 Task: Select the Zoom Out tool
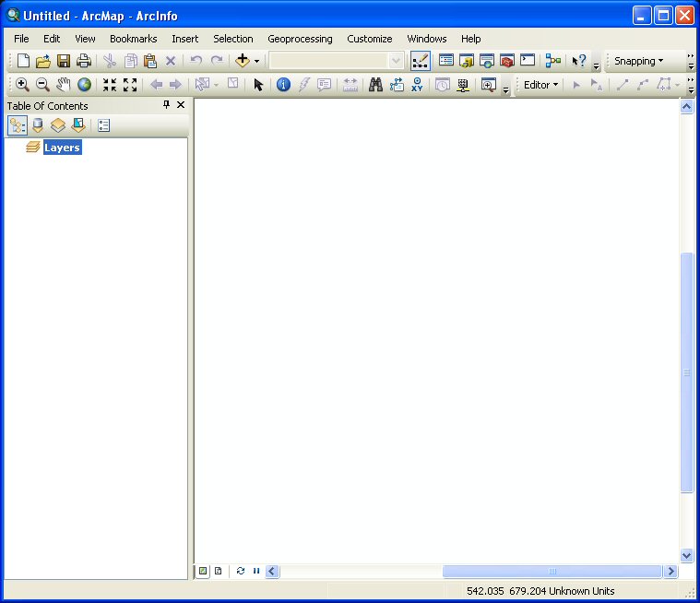click(42, 84)
